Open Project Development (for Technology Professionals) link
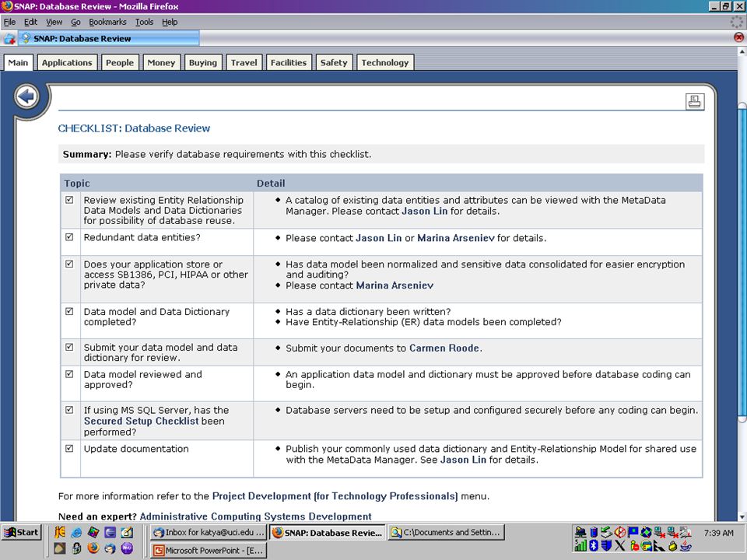 click(x=335, y=496)
